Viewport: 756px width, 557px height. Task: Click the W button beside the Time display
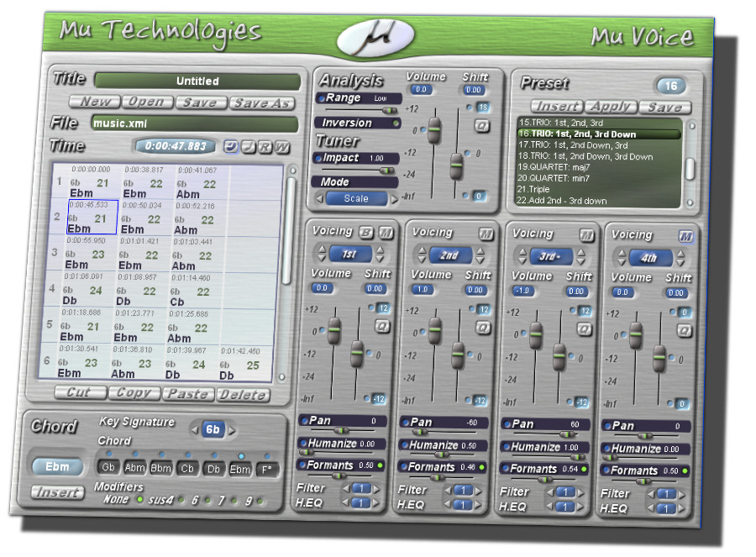tap(282, 148)
